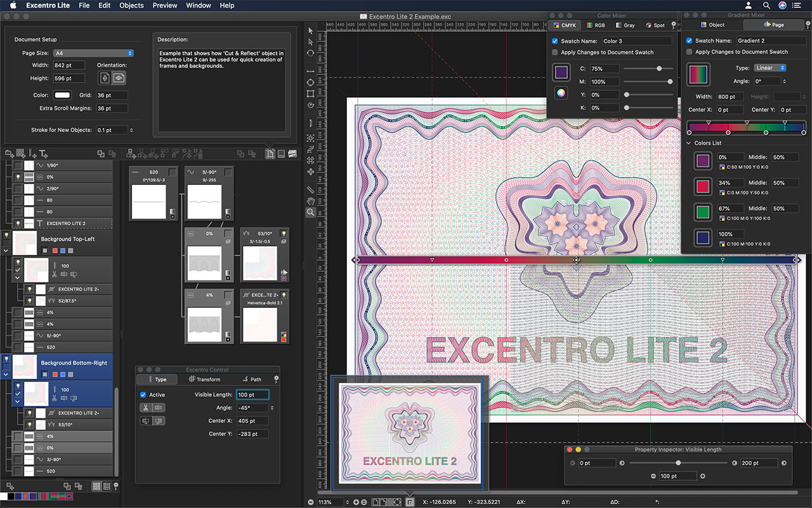Open the File menu

pos(84,5)
